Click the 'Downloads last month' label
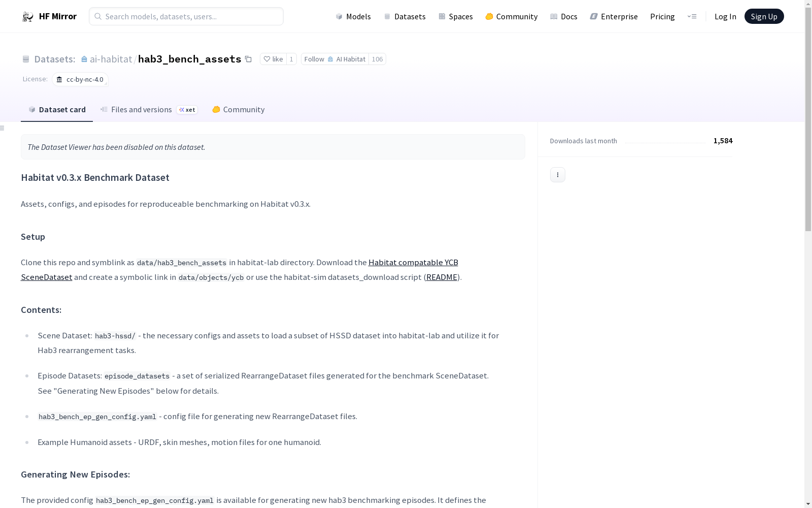812x508 pixels. tap(584, 141)
